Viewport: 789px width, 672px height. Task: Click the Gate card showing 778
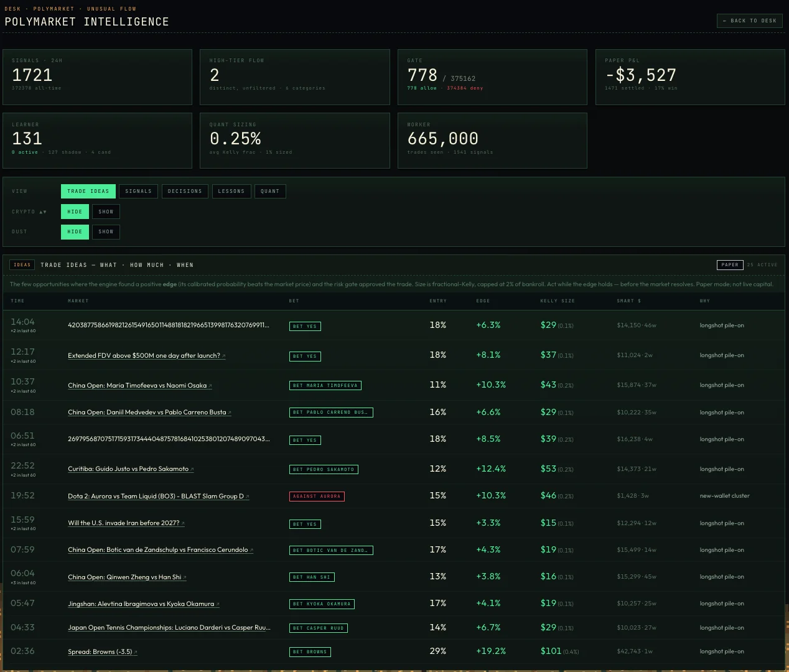[492, 77]
